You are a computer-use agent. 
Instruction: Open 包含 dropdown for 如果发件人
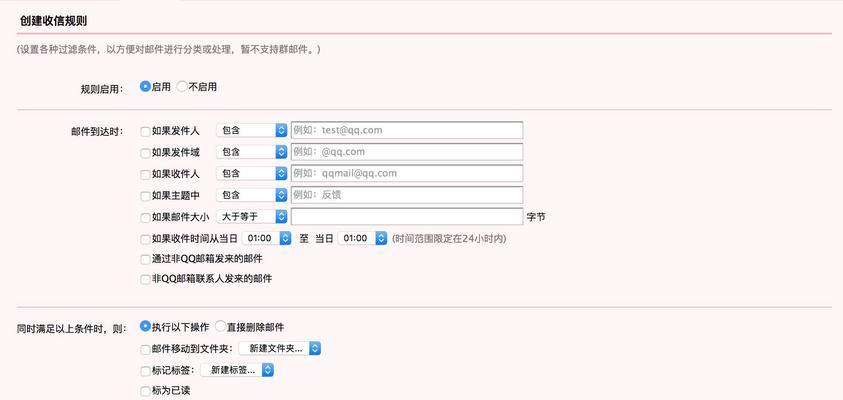252,131
